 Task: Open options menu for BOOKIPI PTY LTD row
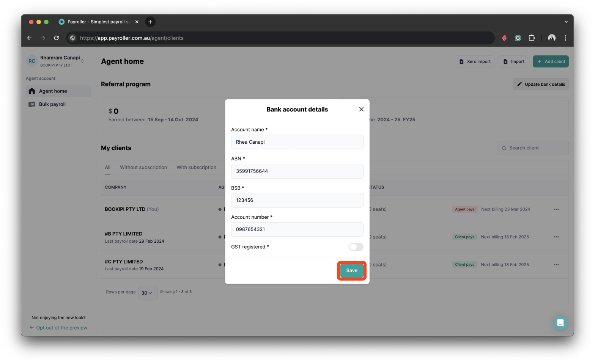[556, 209]
